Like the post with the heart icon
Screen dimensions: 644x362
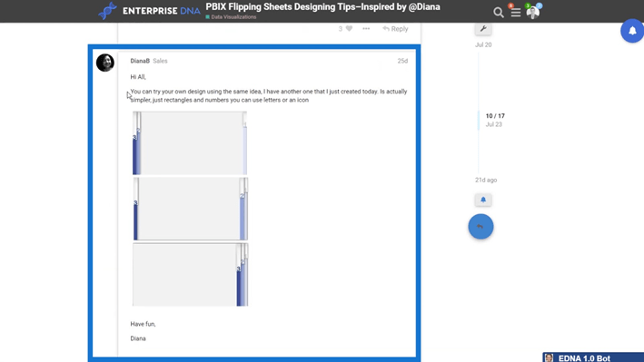(x=349, y=29)
